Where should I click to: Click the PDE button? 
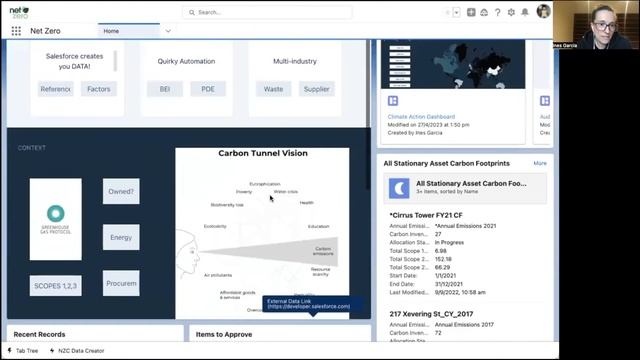(208, 89)
